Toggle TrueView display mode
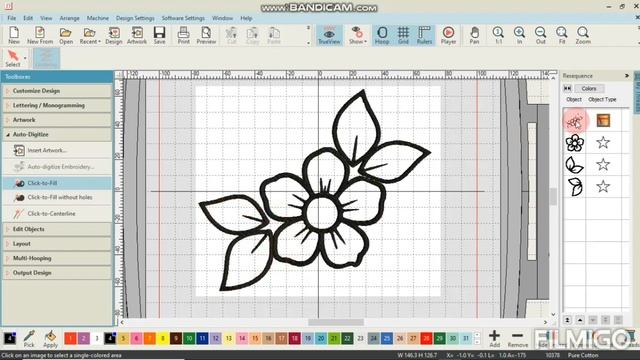 [x=329, y=35]
